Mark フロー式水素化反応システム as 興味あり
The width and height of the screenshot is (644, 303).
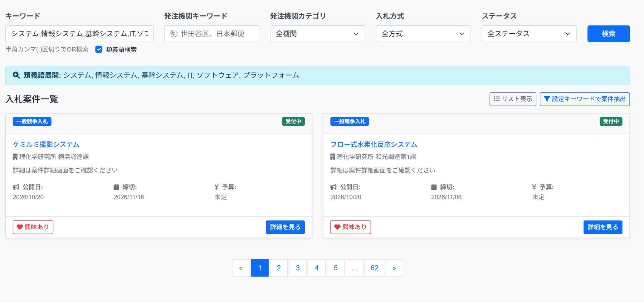351,227
